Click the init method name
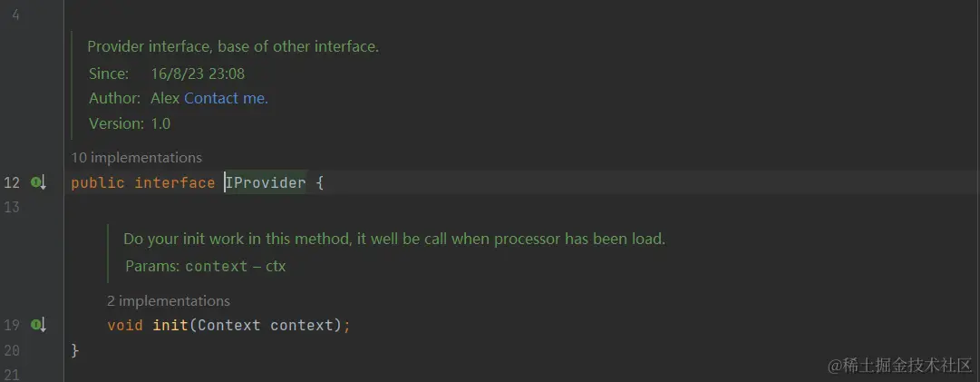This screenshot has height=382, width=980. 170,325
